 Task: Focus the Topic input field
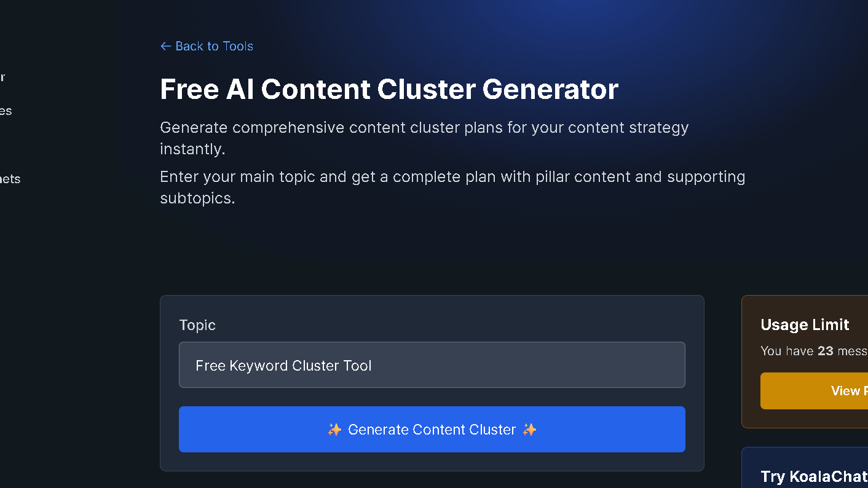tap(432, 364)
